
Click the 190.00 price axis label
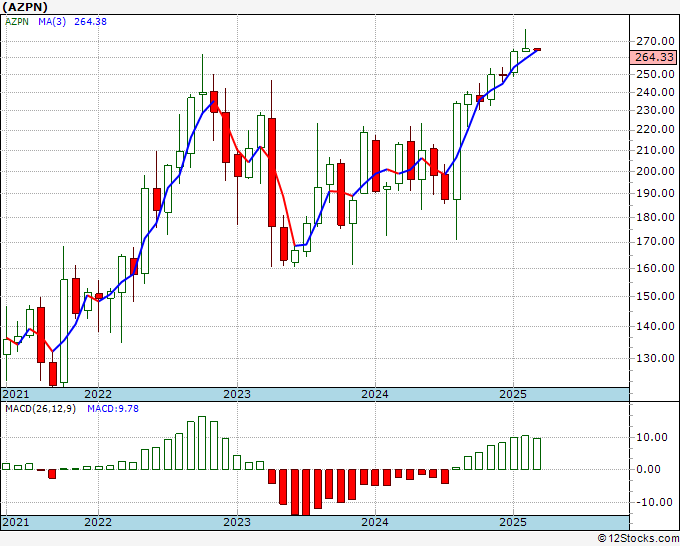pyautogui.click(x=655, y=193)
